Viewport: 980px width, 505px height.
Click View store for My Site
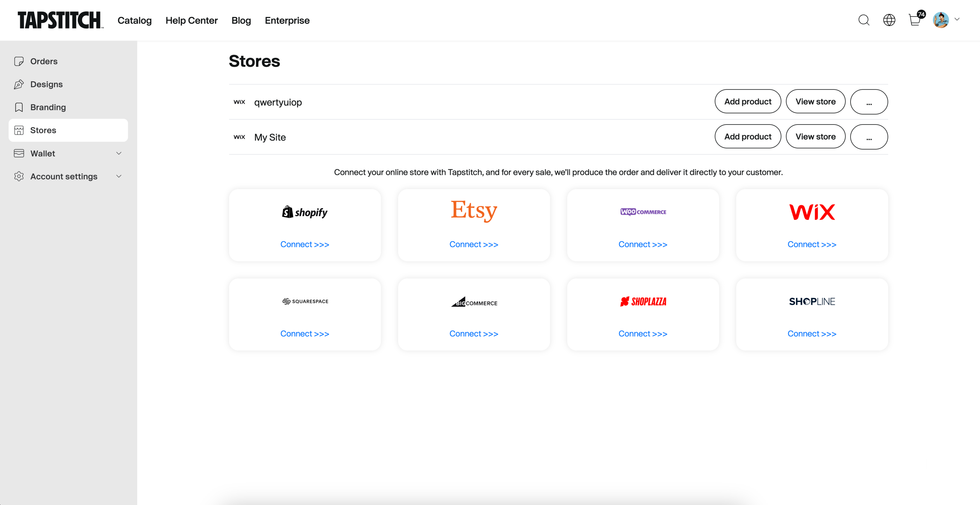coord(815,137)
